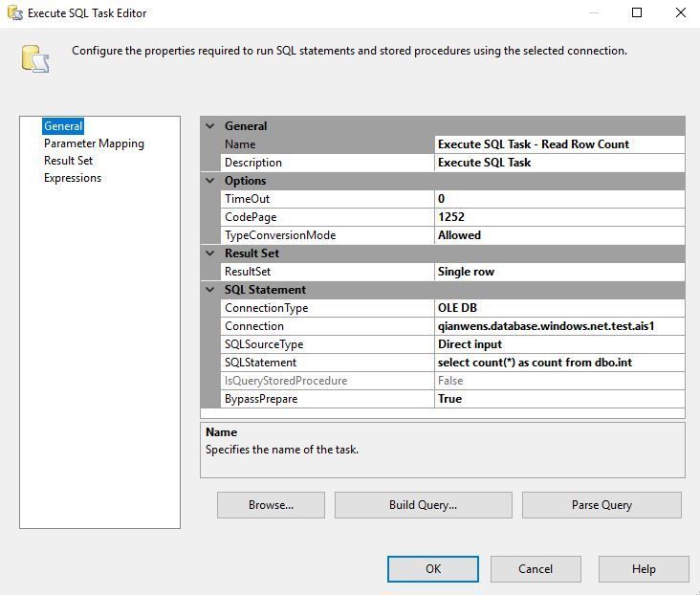Screen dimensions: 700x595
Task: Select the TypeConversionMode Allowed value
Action: point(559,235)
